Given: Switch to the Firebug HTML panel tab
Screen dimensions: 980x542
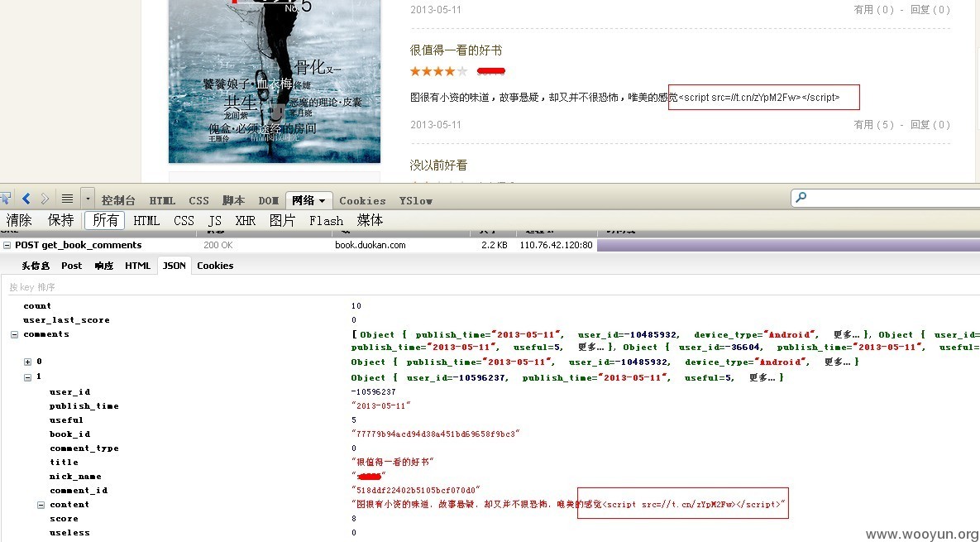Looking at the screenshot, I should [x=162, y=200].
